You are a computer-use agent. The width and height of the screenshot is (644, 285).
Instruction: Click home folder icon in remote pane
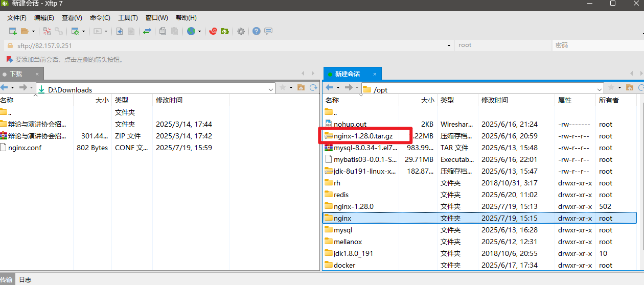(630, 88)
